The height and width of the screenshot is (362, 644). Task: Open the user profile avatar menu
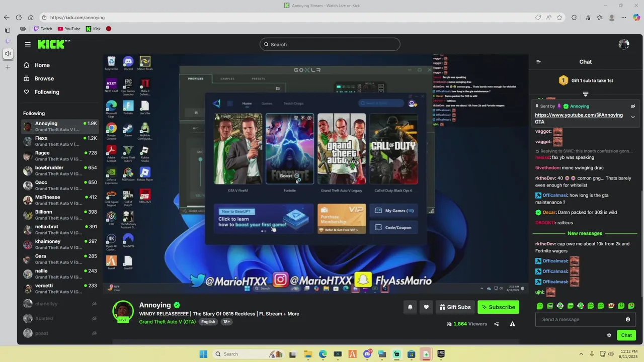coord(624,44)
